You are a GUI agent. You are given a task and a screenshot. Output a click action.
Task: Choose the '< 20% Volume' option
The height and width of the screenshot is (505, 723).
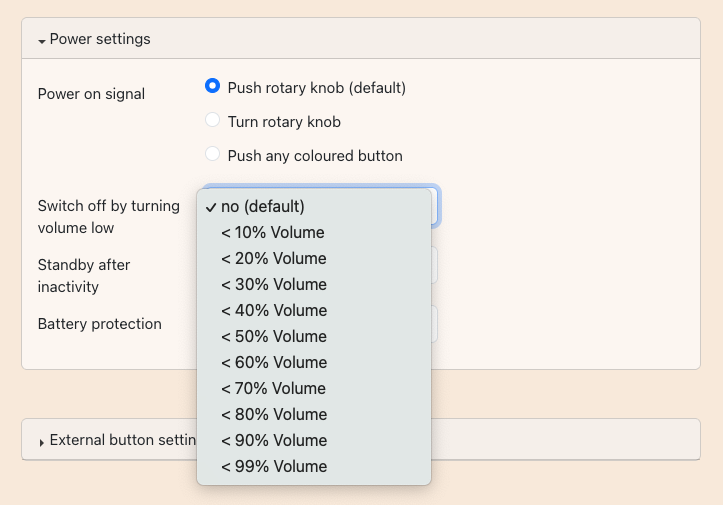pos(273,258)
